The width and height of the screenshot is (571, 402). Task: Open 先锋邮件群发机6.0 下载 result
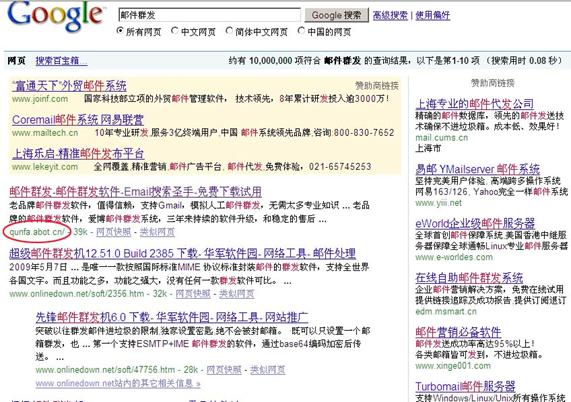pos(172,317)
